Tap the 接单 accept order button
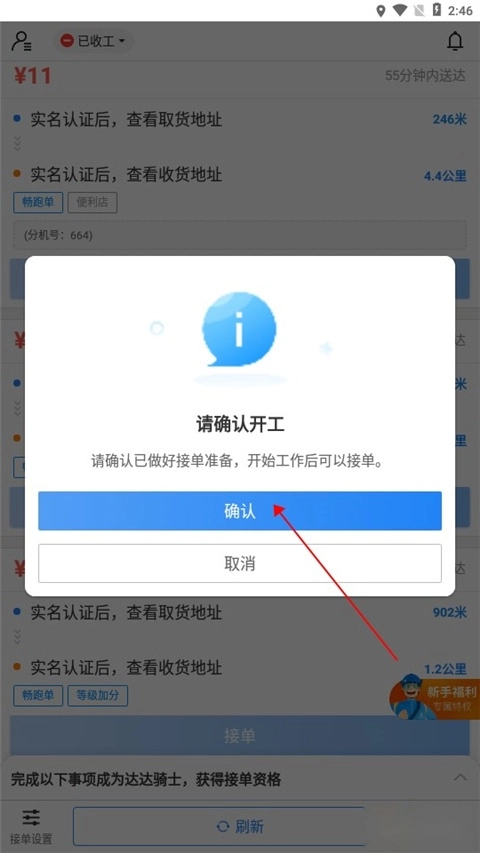 point(239,735)
